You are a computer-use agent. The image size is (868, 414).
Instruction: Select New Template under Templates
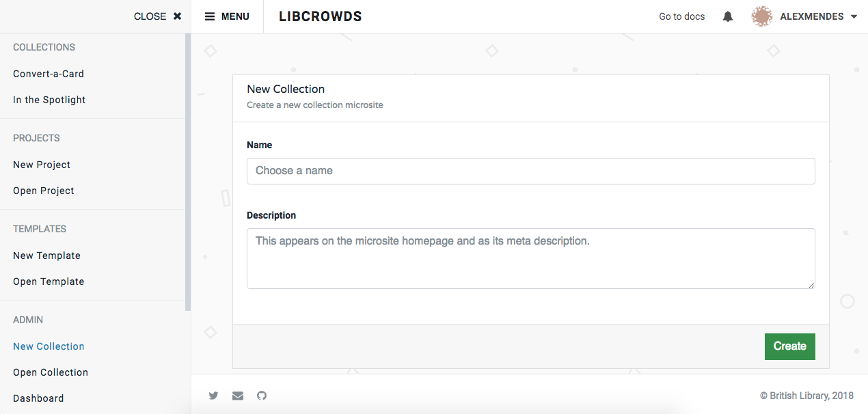46,255
